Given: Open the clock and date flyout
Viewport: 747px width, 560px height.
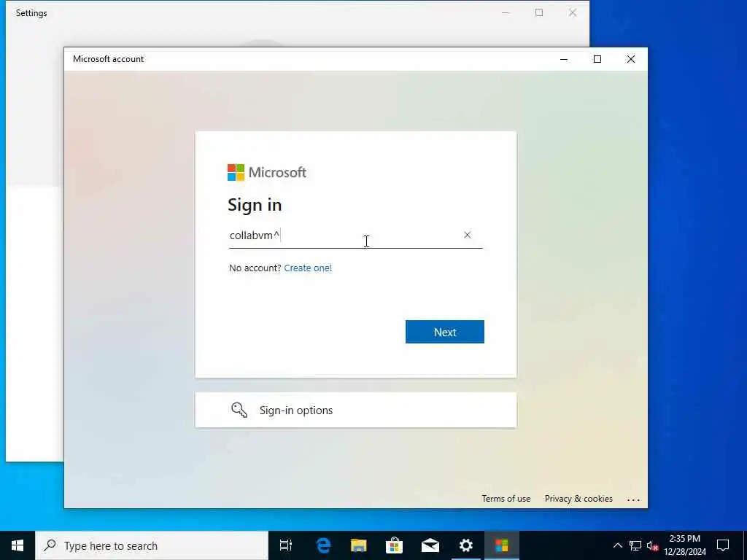Looking at the screenshot, I should (x=684, y=545).
